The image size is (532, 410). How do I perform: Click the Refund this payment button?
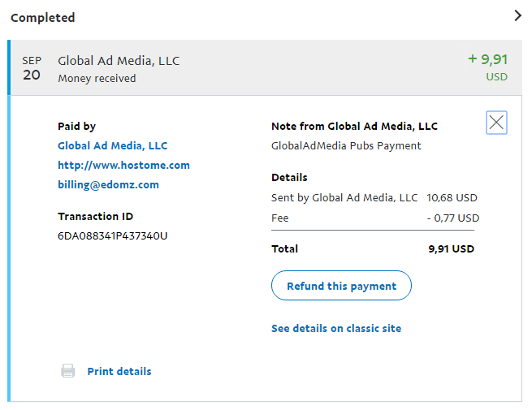pos(341,286)
